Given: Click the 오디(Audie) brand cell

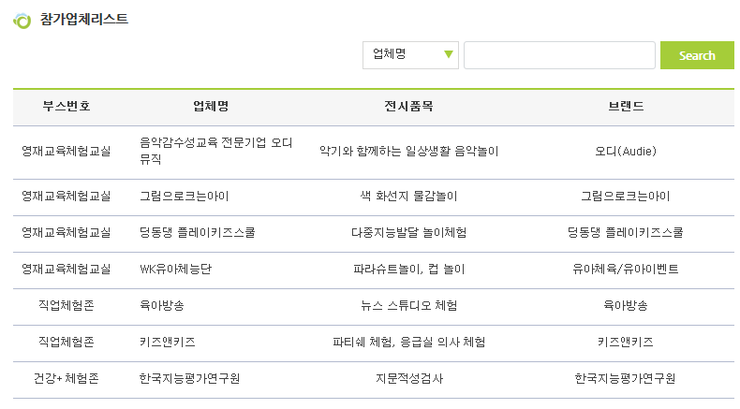Looking at the screenshot, I should [626, 151].
